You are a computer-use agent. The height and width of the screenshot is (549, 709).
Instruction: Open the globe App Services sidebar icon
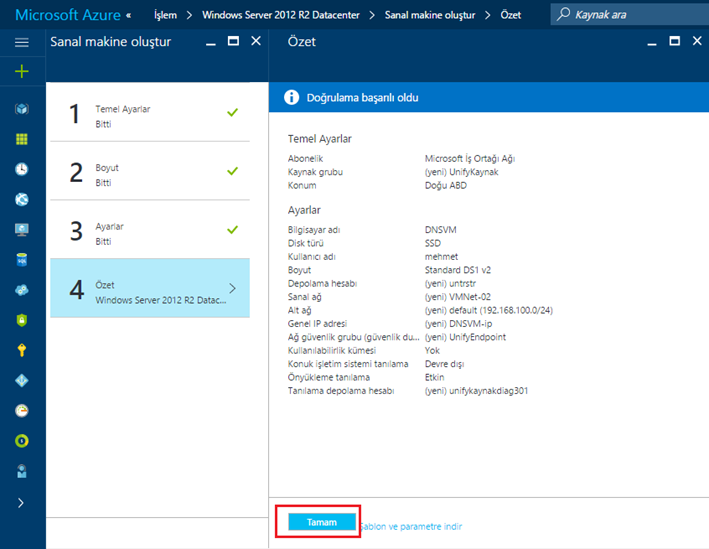(22, 199)
